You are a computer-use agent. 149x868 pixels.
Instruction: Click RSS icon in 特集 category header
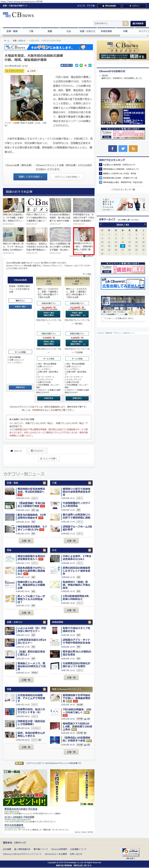(45, 689)
